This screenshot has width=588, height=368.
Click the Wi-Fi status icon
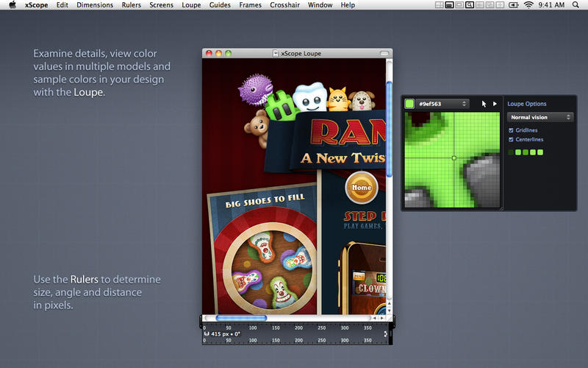pyautogui.click(x=528, y=5)
